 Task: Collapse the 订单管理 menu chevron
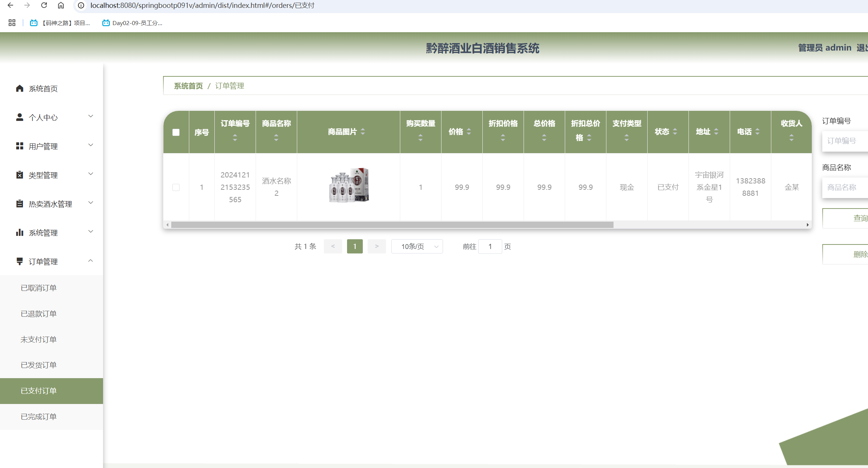click(x=91, y=261)
